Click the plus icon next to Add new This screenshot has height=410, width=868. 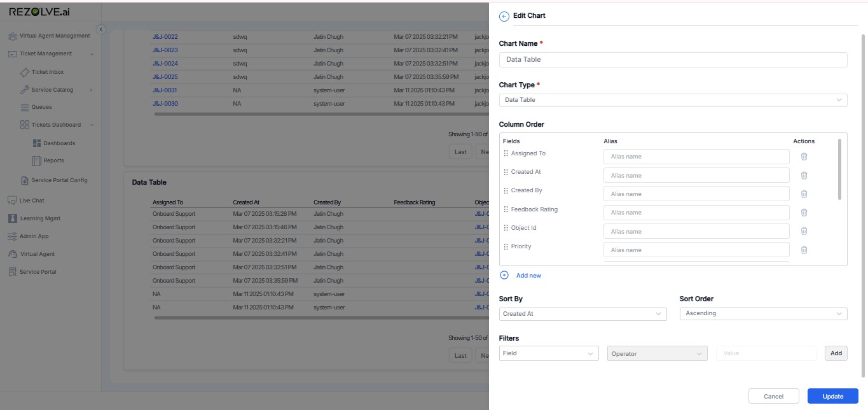point(504,275)
